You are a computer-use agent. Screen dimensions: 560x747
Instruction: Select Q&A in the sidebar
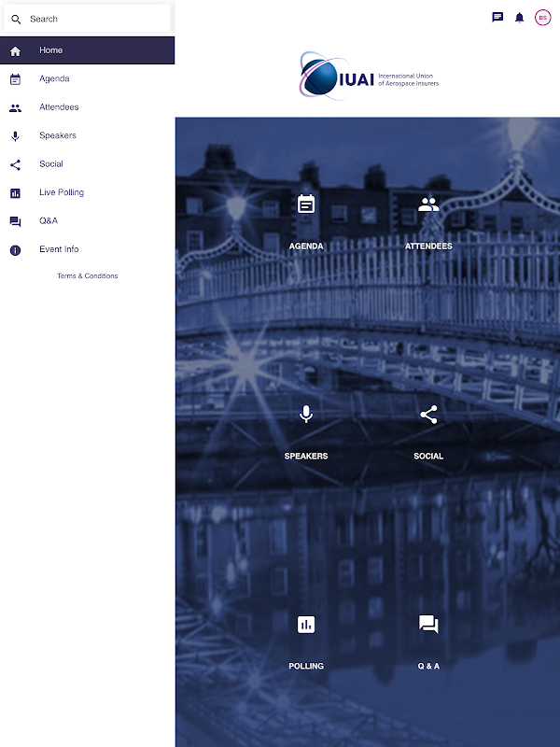click(x=87, y=220)
